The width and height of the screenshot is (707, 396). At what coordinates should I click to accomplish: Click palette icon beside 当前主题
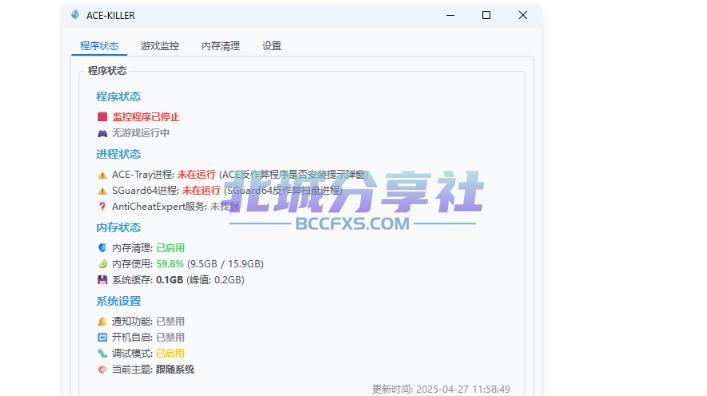point(102,369)
